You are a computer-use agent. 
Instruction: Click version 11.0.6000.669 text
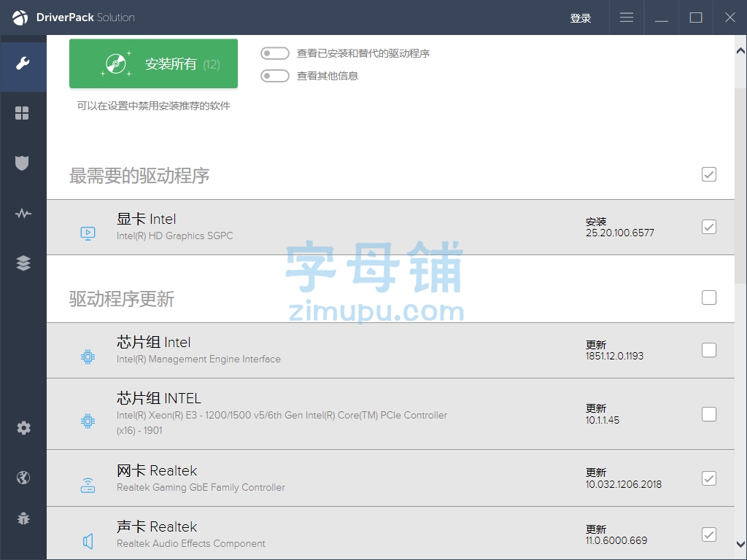(x=616, y=540)
